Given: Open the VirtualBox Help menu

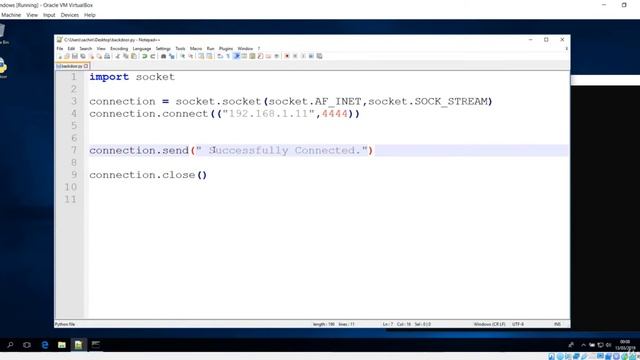Looking at the screenshot, I should (90, 15).
